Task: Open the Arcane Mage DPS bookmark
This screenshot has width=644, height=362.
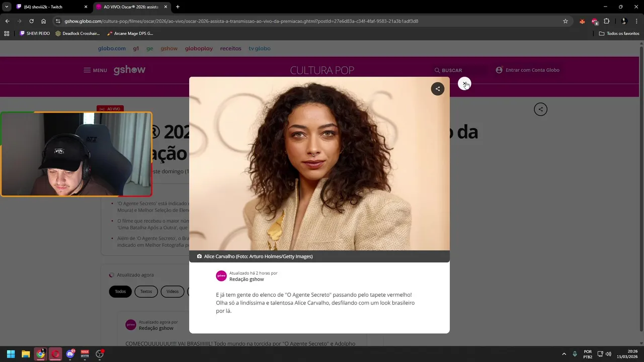Action: [130, 34]
